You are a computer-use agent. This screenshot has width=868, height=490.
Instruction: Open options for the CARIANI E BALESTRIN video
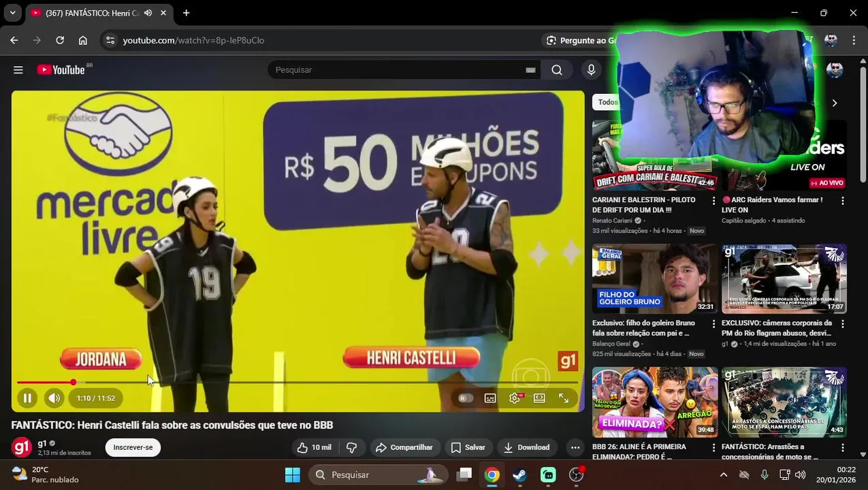click(x=713, y=201)
